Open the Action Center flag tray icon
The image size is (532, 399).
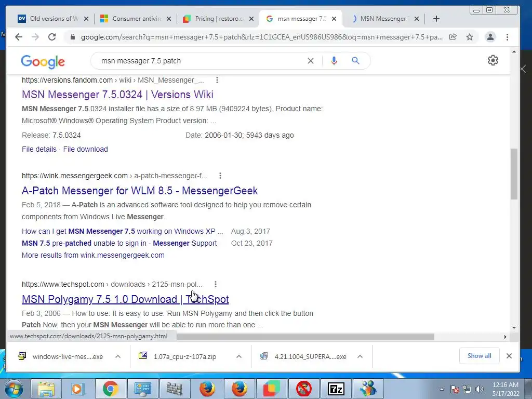coord(455,389)
